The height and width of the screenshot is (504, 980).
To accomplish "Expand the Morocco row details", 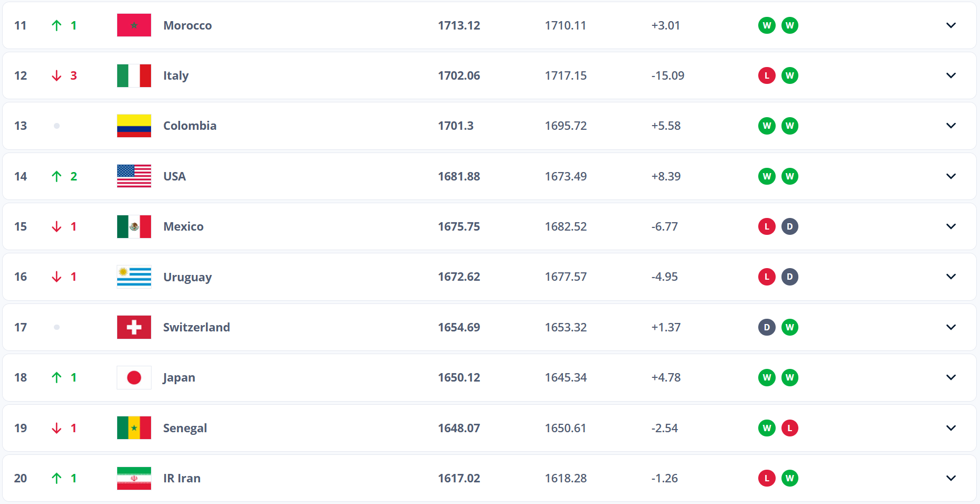I will point(951,25).
